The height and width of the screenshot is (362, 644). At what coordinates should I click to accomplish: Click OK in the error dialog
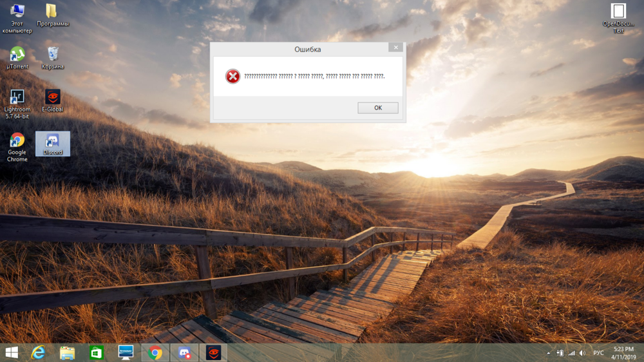378,108
